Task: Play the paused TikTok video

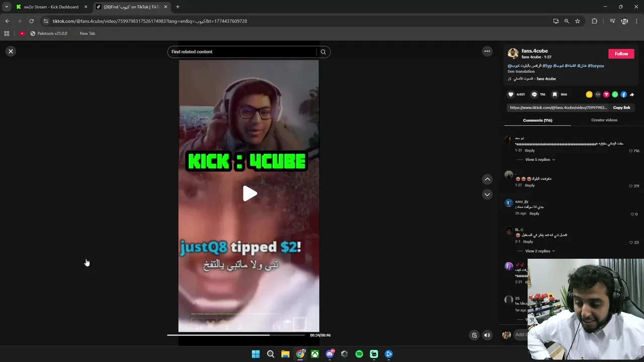Action: (250, 194)
